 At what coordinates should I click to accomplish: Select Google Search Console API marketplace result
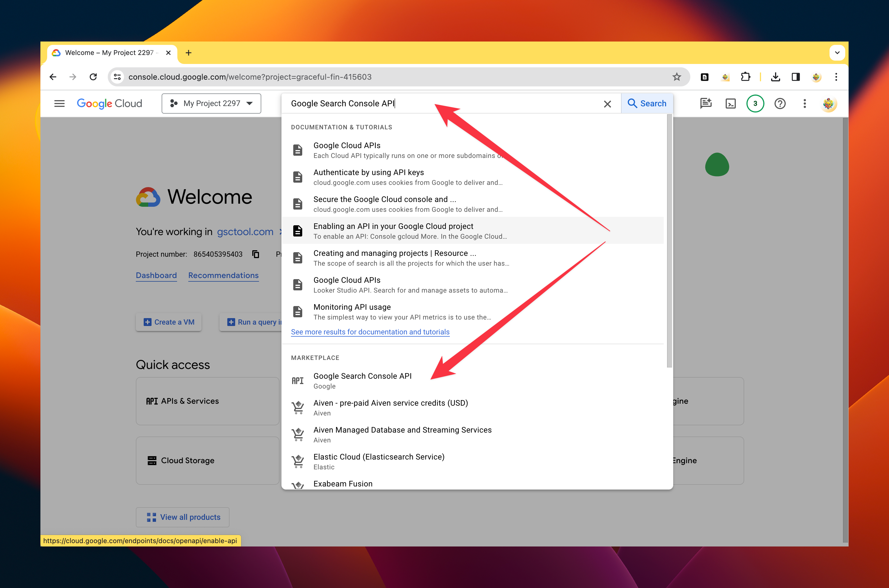click(x=362, y=380)
